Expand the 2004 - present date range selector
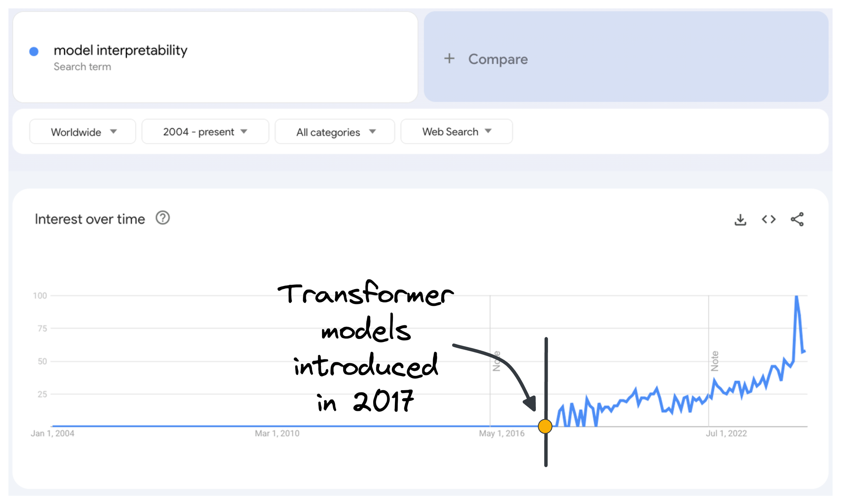 205,132
